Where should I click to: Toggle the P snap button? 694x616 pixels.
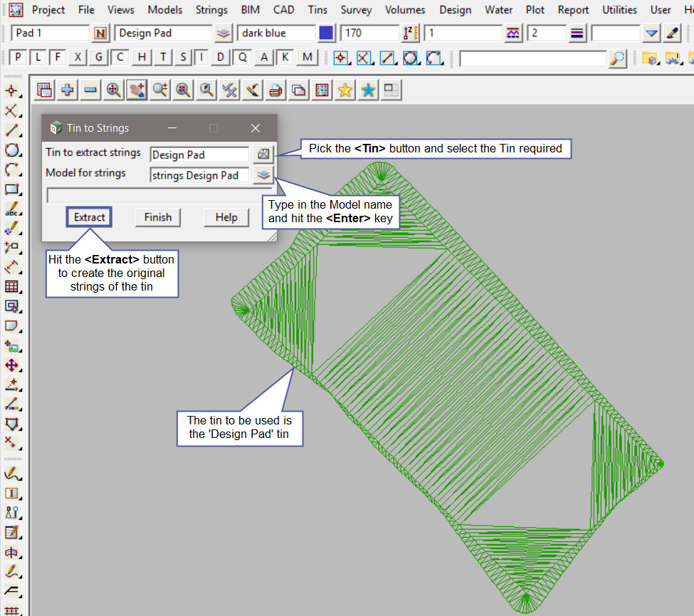coord(18,58)
